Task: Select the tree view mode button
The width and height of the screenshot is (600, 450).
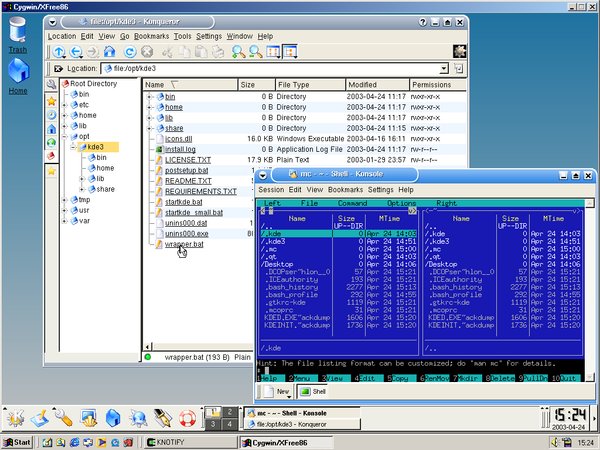Action: click(290, 51)
